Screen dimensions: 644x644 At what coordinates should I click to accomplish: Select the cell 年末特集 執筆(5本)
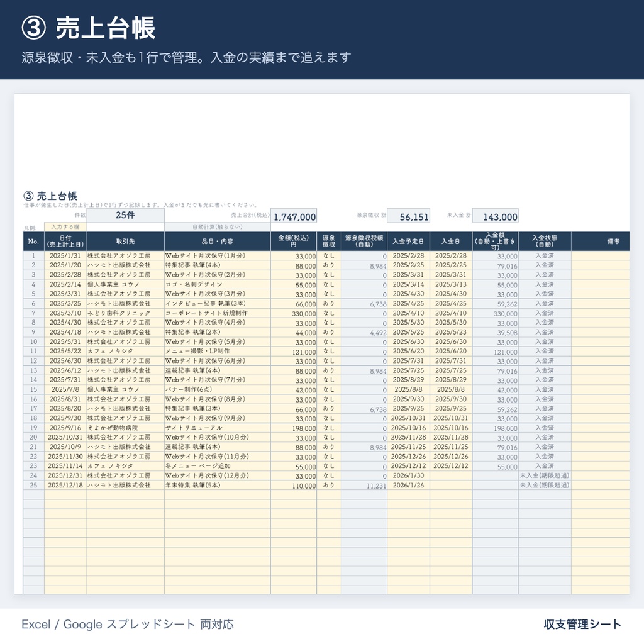click(217, 485)
